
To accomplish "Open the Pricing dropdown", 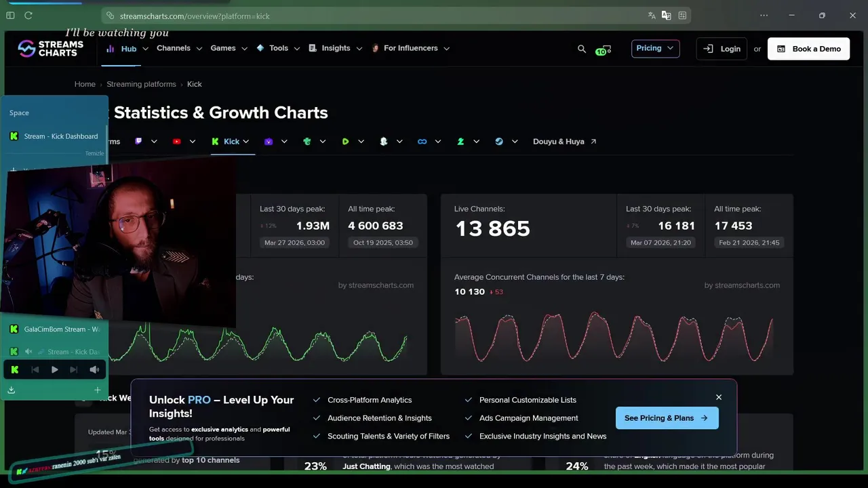I will coord(655,48).
